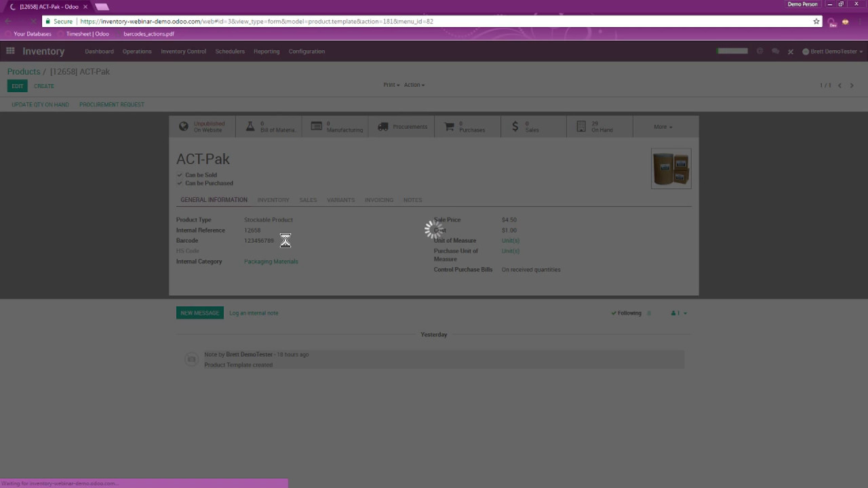The height and width of the screenshot is (488, 868).
Task: Open the developer tools wrench icon
Action: pos(790,52)
